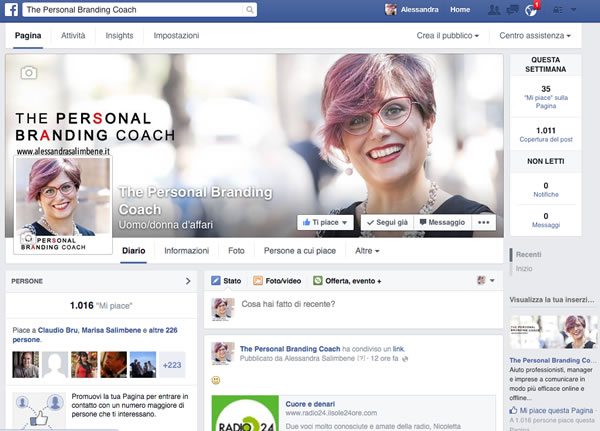This screenshot has height=431, width=600.
Task: Select the Informazioni tab
Action: [x=187, y=251]
